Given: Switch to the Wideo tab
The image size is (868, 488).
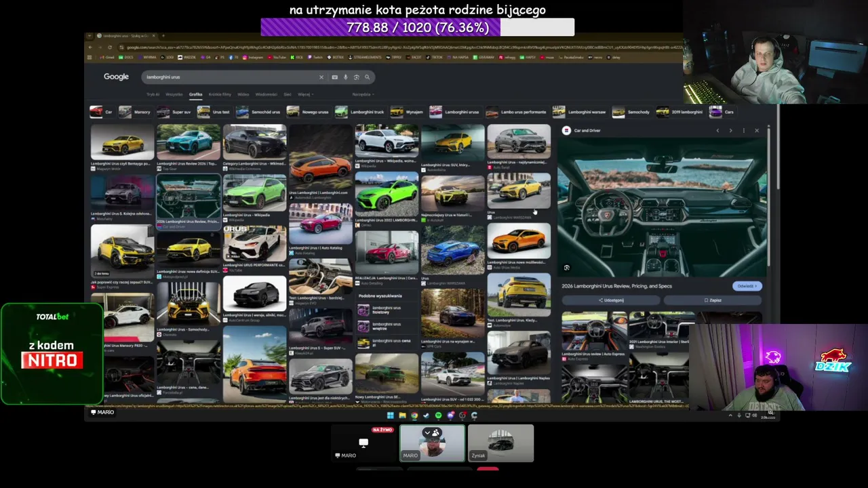Looking at the screenshot, I should [243, 94].
